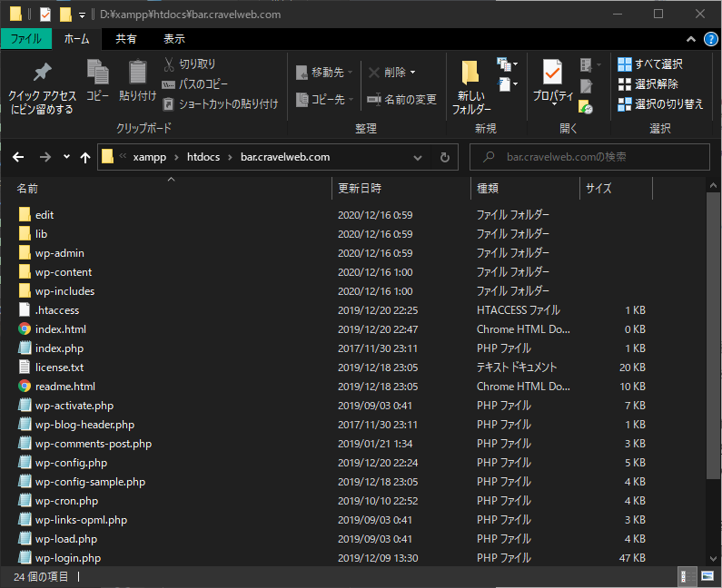This screenshot has width=722, height=588.
Task: Click the Delete X icon
Action: point(374,73)
